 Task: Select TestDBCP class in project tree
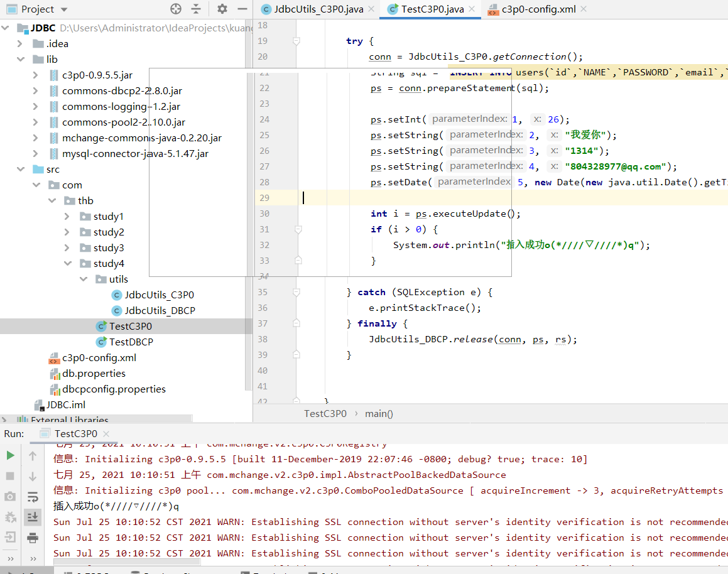coord(131,342)
